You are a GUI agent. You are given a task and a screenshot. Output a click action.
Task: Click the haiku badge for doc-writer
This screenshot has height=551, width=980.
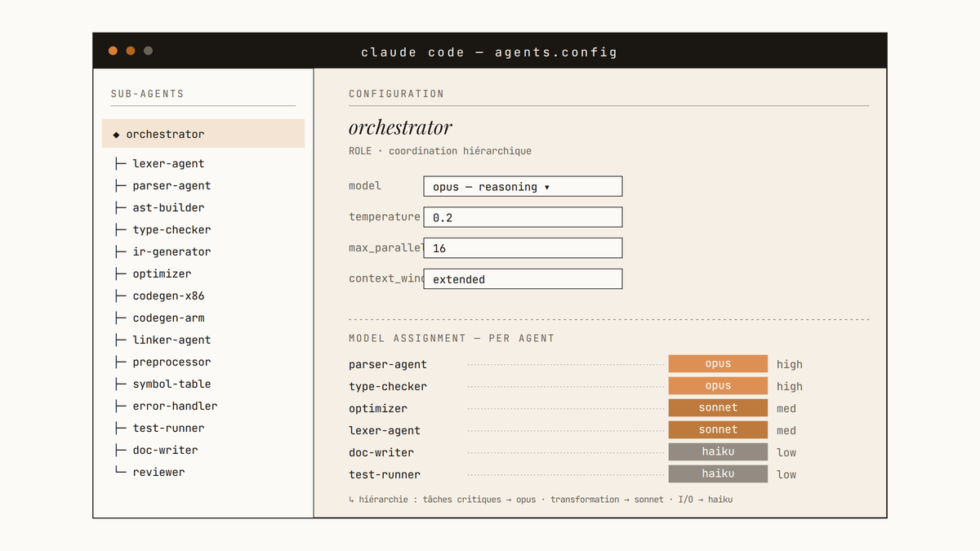(x=718, y=452)
